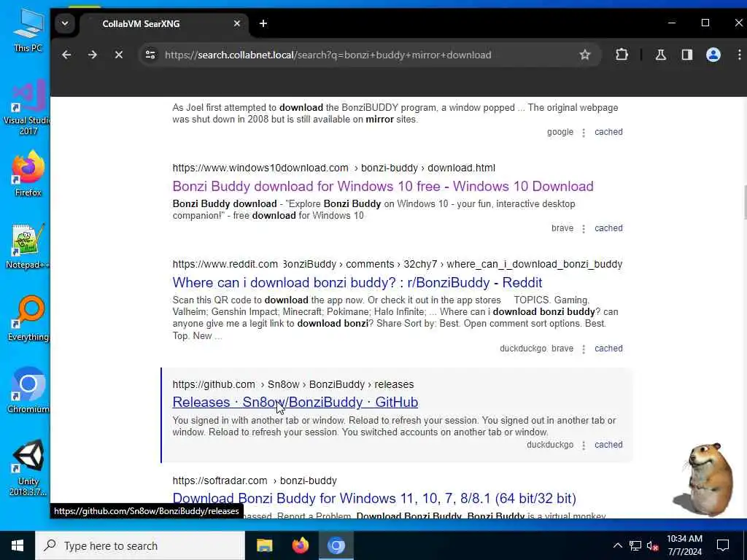Screen dimensions: 747x560
Task: Open the notification center icon
Action: pos(723,545)
